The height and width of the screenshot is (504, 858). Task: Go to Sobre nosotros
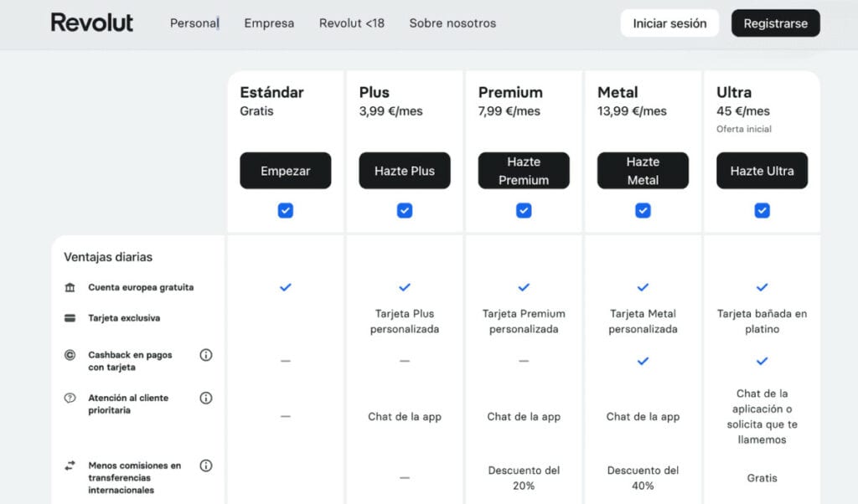point(452,23)
